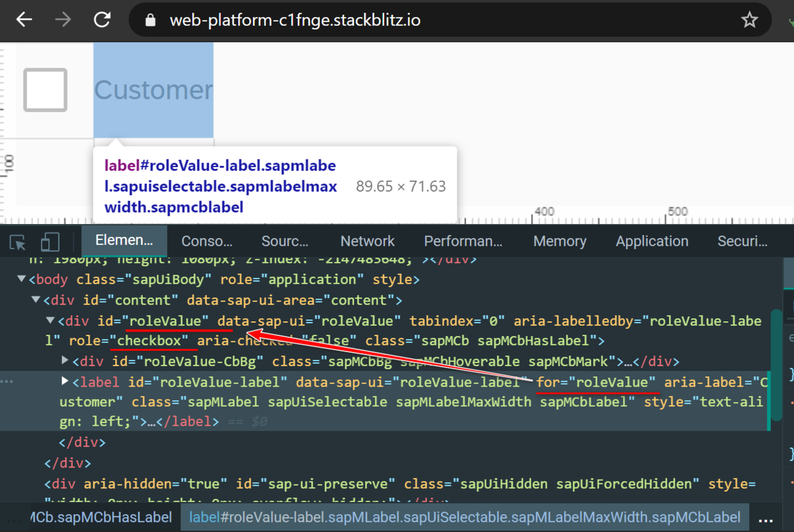
Task: Collapse the div#content node
Action: (36, 300)
